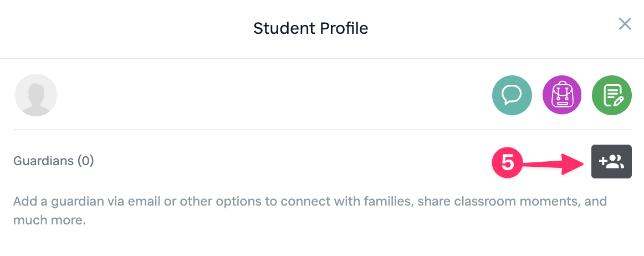
Task: Click the Student Profile title
Action: point(310,28)
